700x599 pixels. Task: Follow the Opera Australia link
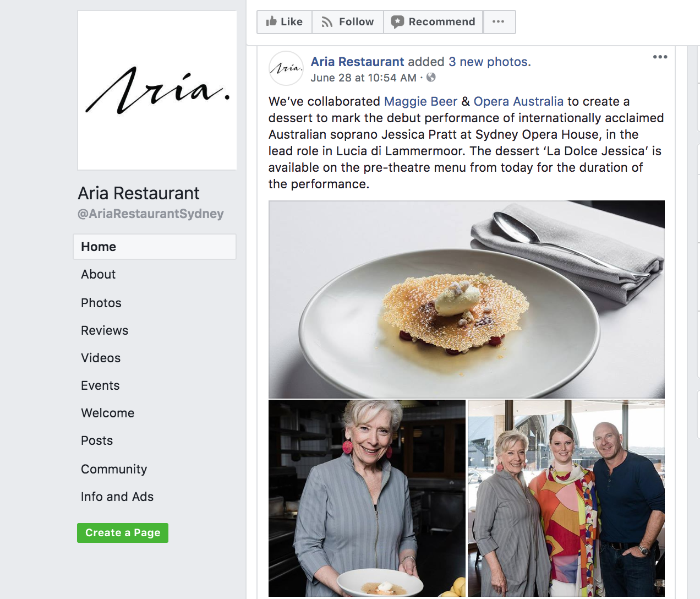[x=518, y=101]
